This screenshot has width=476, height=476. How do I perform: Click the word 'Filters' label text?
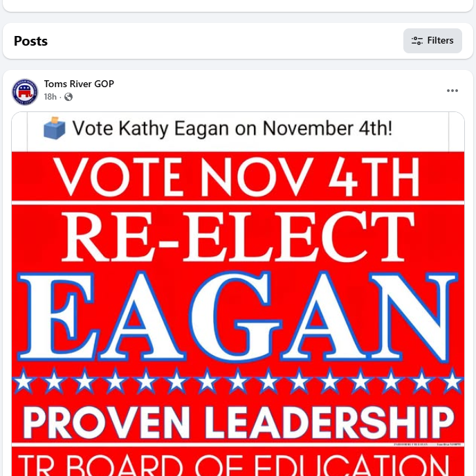[440, 41]
